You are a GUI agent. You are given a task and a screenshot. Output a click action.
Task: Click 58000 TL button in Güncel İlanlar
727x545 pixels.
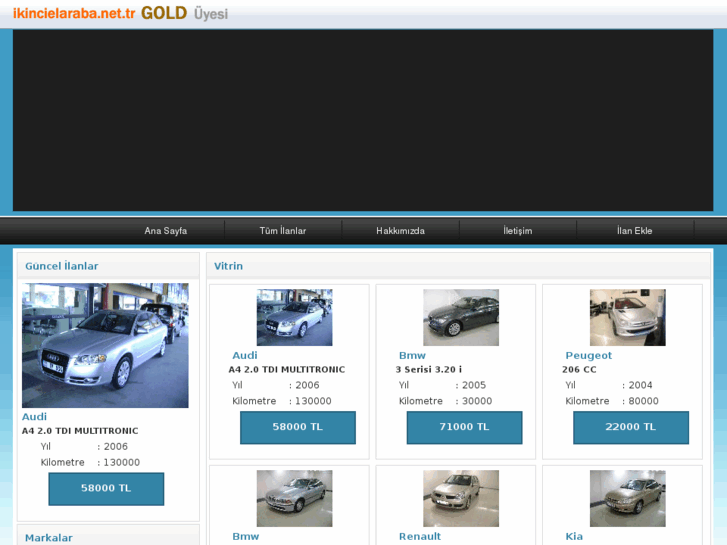(106, 488)
